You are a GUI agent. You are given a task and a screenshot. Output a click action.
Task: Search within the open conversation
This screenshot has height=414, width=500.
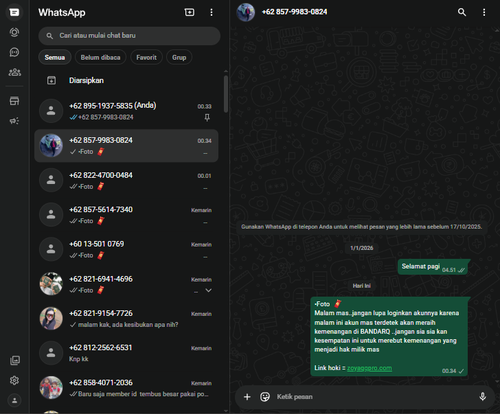coord(462,12)
